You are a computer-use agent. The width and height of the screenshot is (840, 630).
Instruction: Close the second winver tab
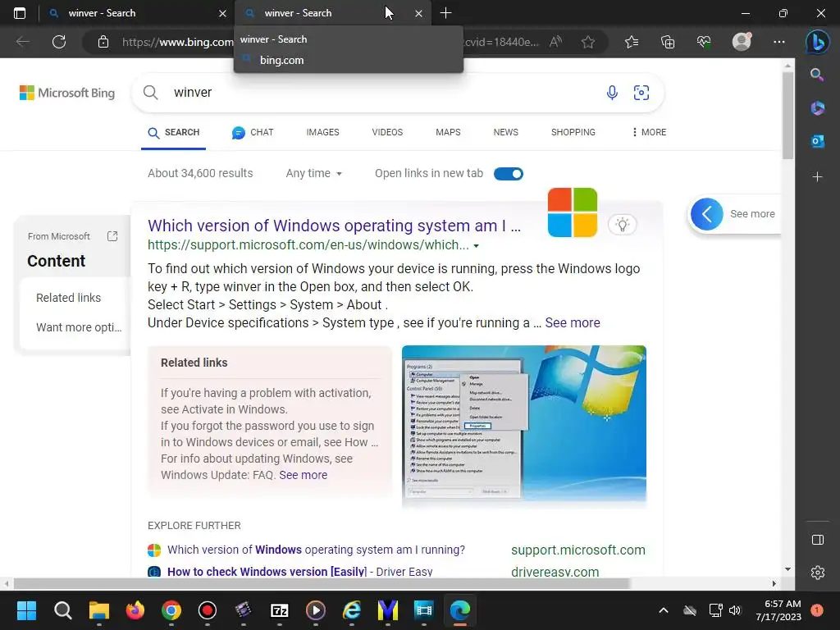coord(418,13)
